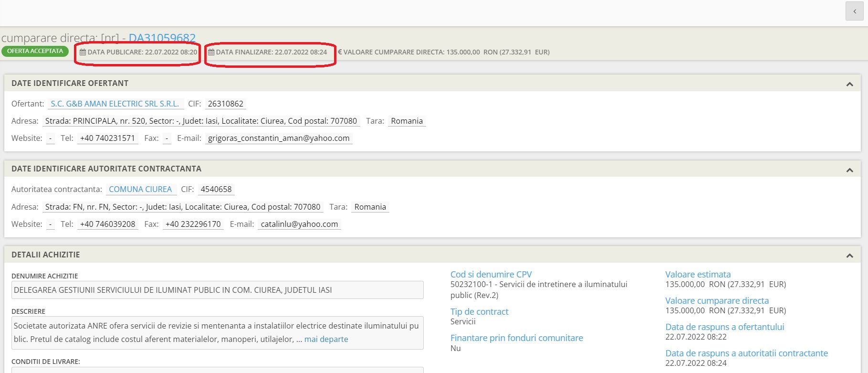Select the authority phone +40 746039208

(107, 224)
